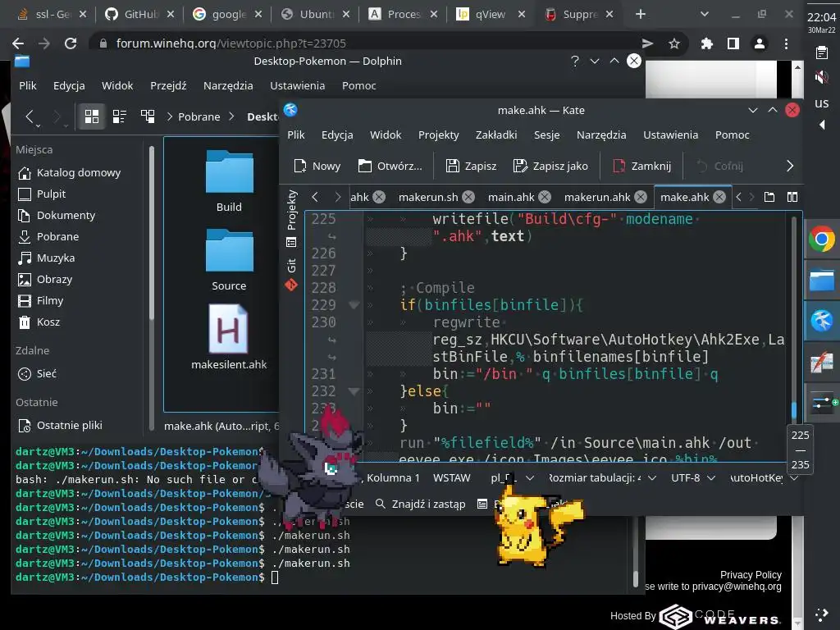Click Pobrane in Dolphin breadcrumb
The width and height of the screenshot is (840, 630).
[199, 116]
